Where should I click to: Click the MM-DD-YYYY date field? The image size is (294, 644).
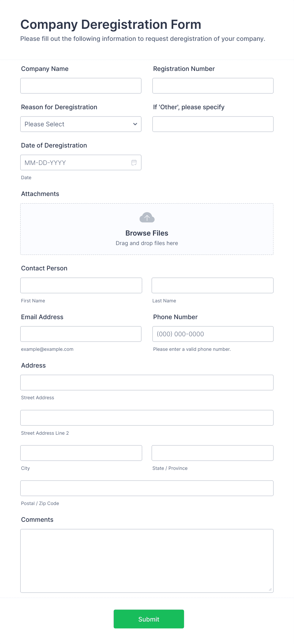(x=81, y=162)
